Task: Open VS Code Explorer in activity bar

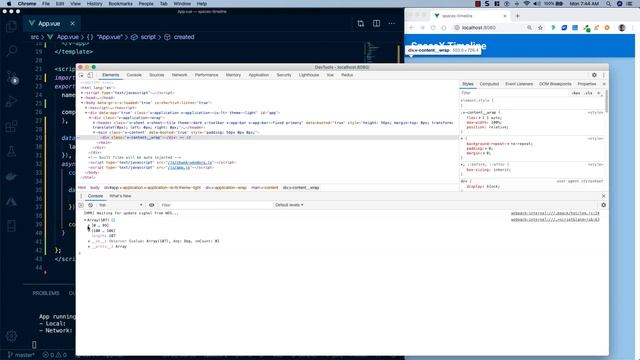Action: click(x=11, y=27)
